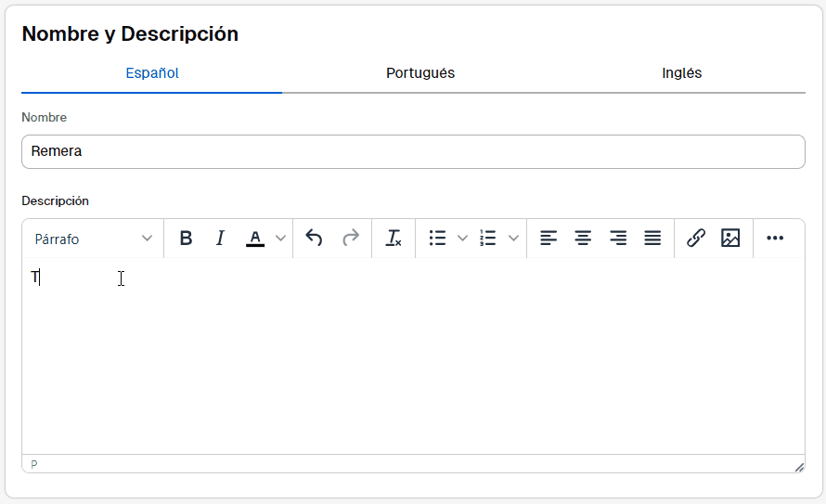
Task: Clear formatting from selected text
Action: pyautogui.click(x=394, y=239)
